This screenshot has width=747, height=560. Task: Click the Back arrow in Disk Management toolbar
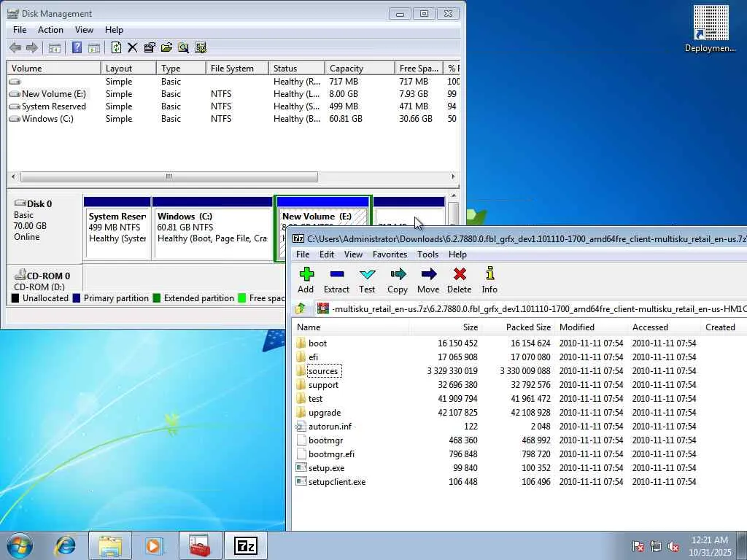[15, 47]
